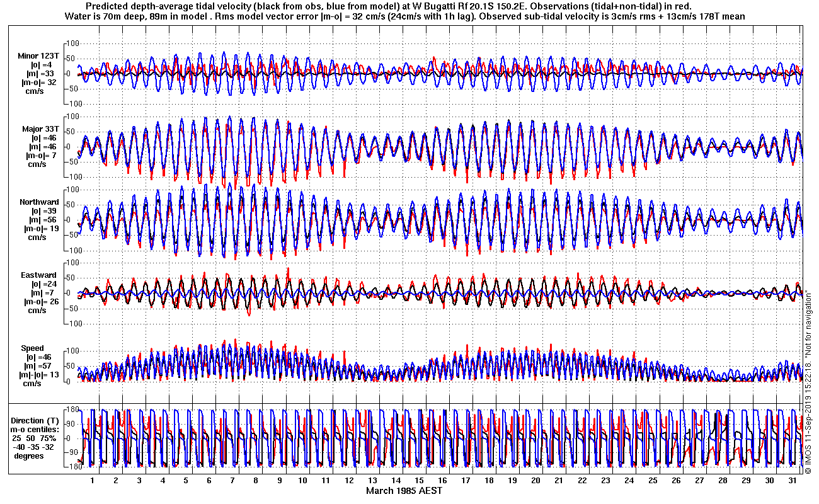Select the "Direction (T)" panel label
819x504 pixels.
point(36,421)
